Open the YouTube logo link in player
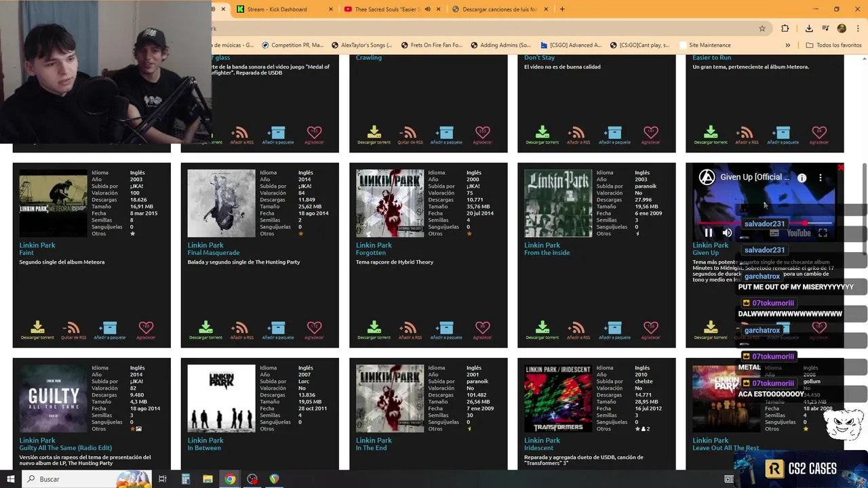Screen dimensions: 868x488 [799, 232]
